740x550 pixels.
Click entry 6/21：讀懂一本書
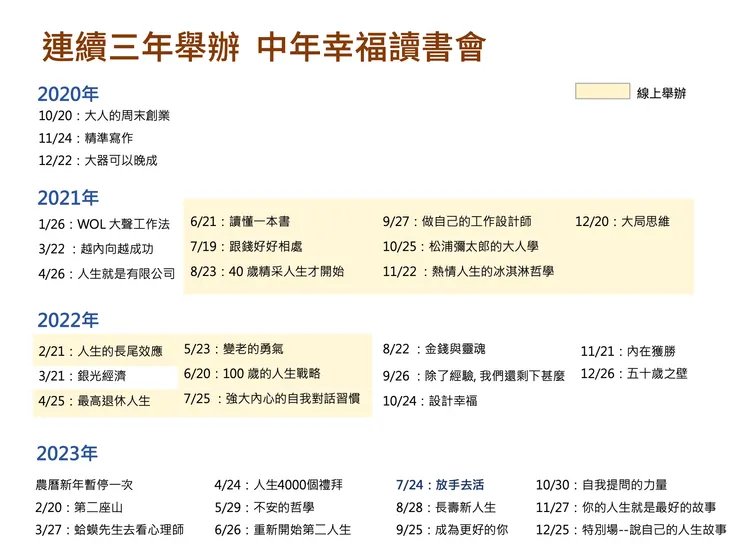coord(240,221)
